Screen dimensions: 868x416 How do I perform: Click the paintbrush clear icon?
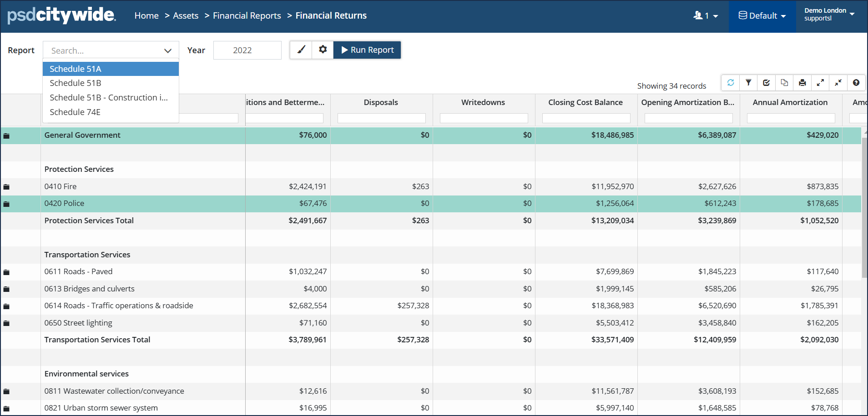[301, 50]
